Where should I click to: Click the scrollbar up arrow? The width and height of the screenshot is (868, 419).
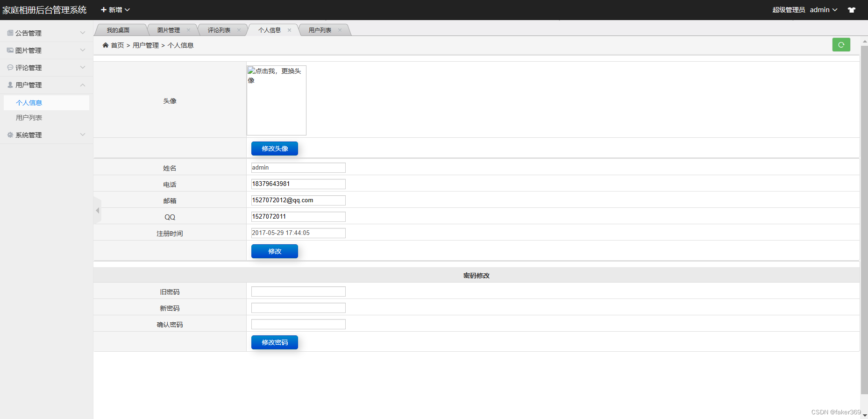click(x=864, y=41)
